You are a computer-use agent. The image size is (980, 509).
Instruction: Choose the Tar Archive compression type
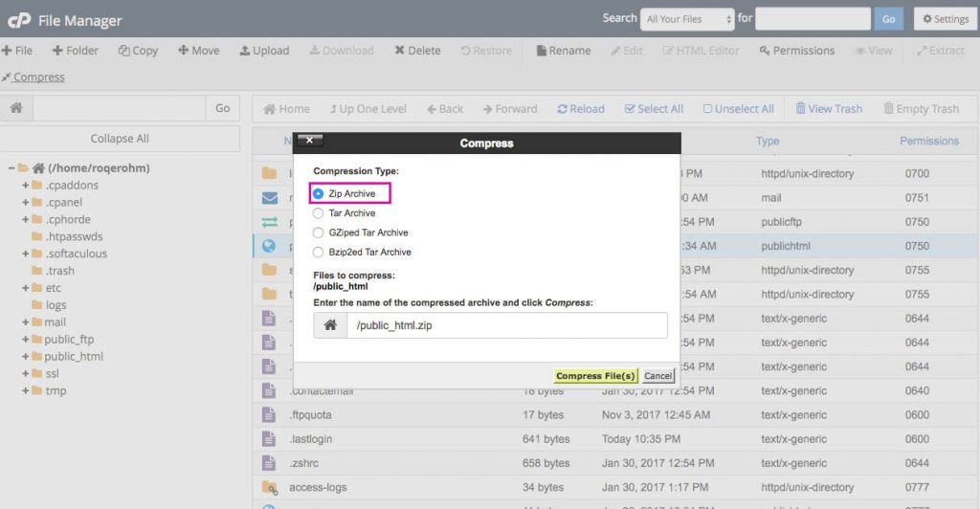click(319, 213)
